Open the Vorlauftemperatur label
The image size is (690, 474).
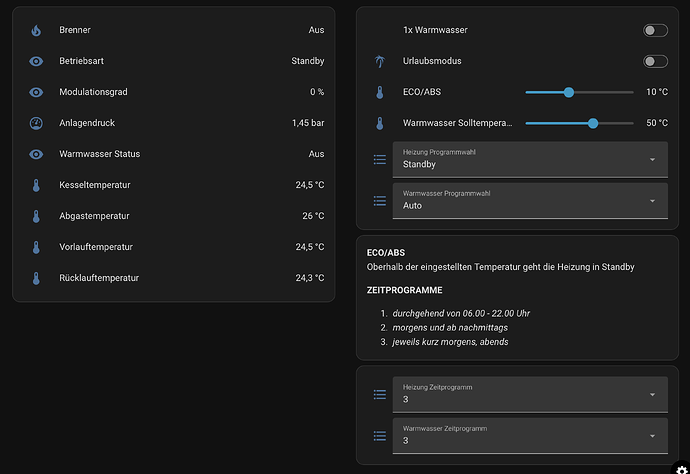coord(96,247)
